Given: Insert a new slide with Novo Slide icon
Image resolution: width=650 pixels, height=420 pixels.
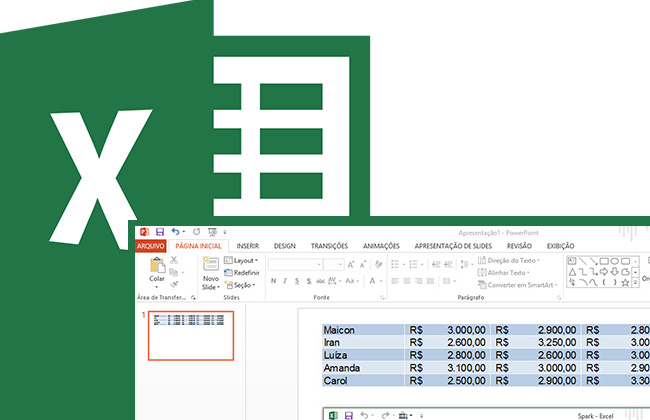Looking at the screenshot, I should 211,264.
